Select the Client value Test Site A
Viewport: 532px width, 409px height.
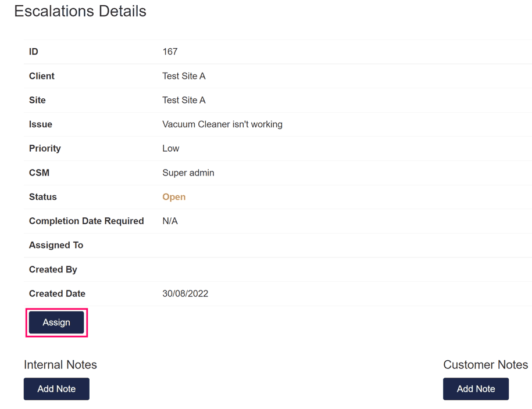pyautogui.click(x=184, y=76)
